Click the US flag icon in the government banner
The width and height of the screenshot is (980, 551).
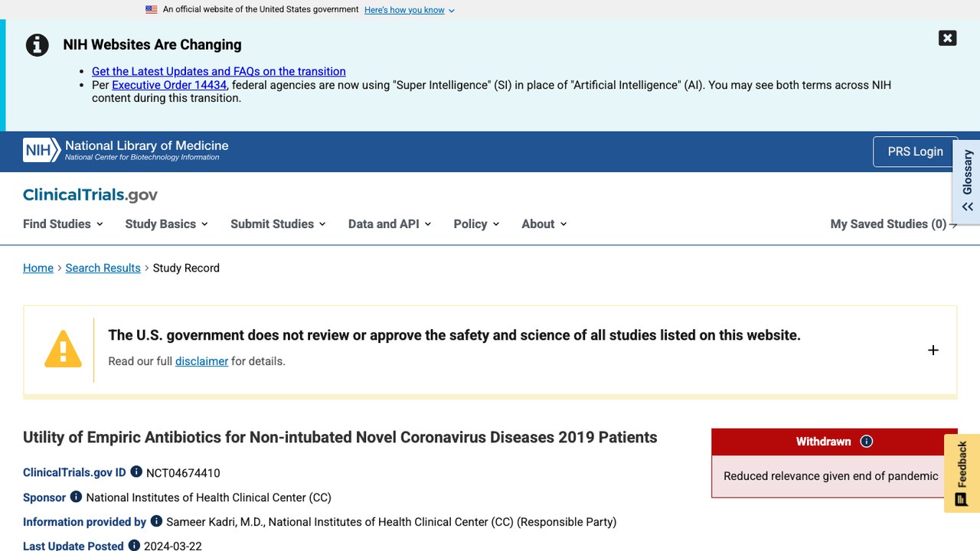tap(152, 10)
